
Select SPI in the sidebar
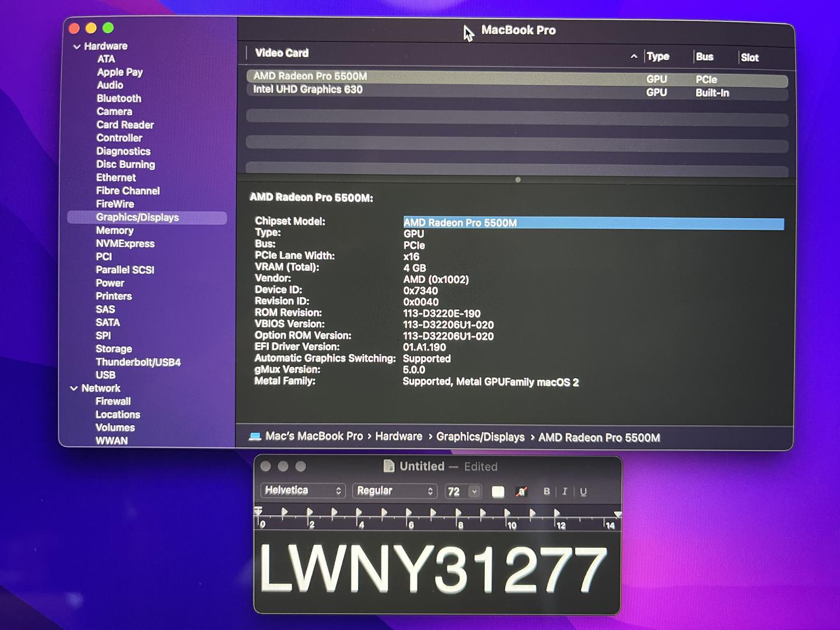[x=103, y=336]
